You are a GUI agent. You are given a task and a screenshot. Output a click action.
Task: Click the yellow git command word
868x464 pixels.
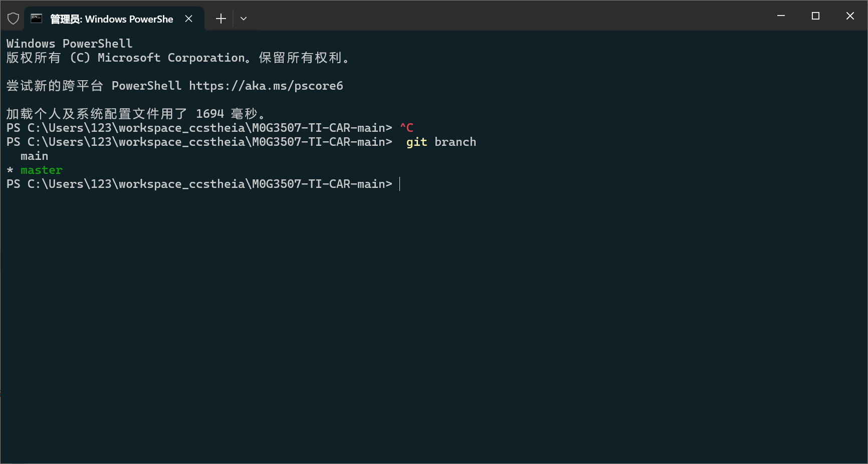tap(416, 142)
